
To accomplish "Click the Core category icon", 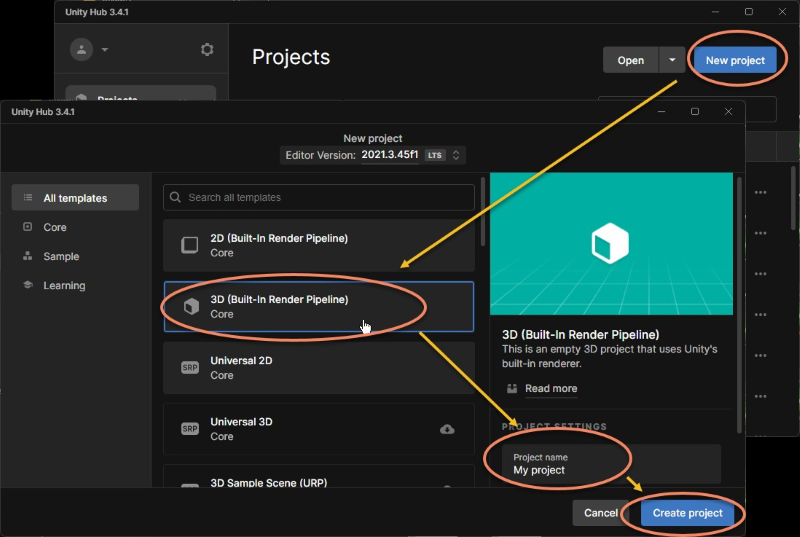I will tap(28, 226).
